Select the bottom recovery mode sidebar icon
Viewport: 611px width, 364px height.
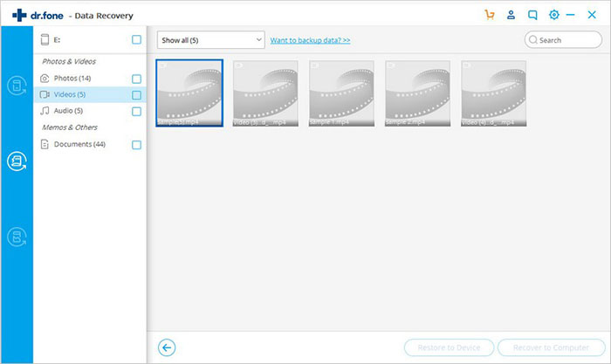[x=17, y=237]
